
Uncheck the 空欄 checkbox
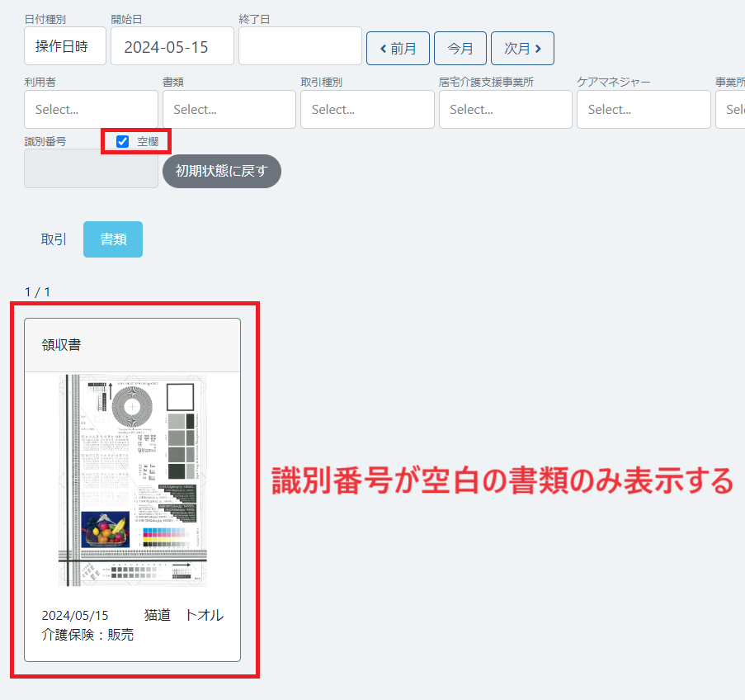point(123,141)
